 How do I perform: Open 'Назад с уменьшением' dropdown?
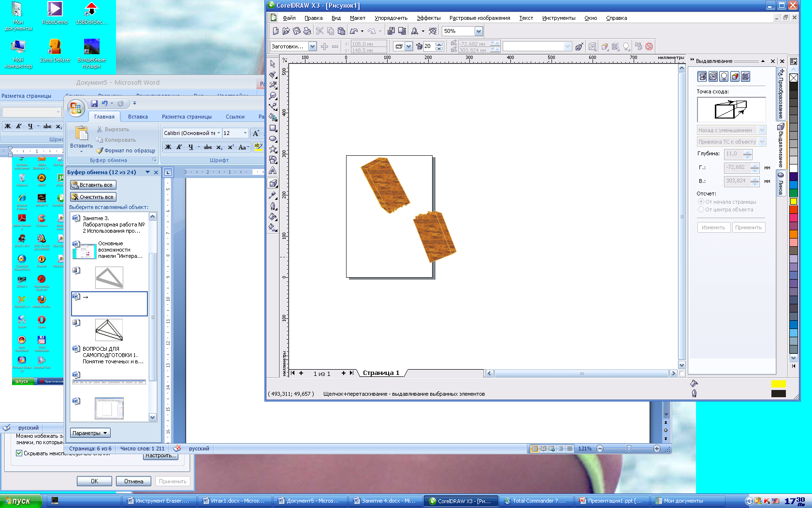tap(762, 130)
